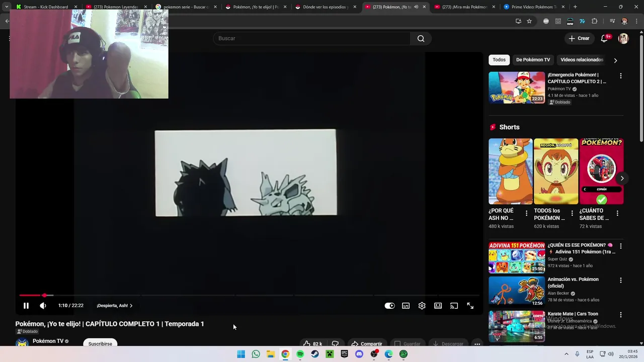Open options for '¿QUIÉN ES ESE POKÉMON?' video
Screen dimensions: 644x362
point(620,246)
